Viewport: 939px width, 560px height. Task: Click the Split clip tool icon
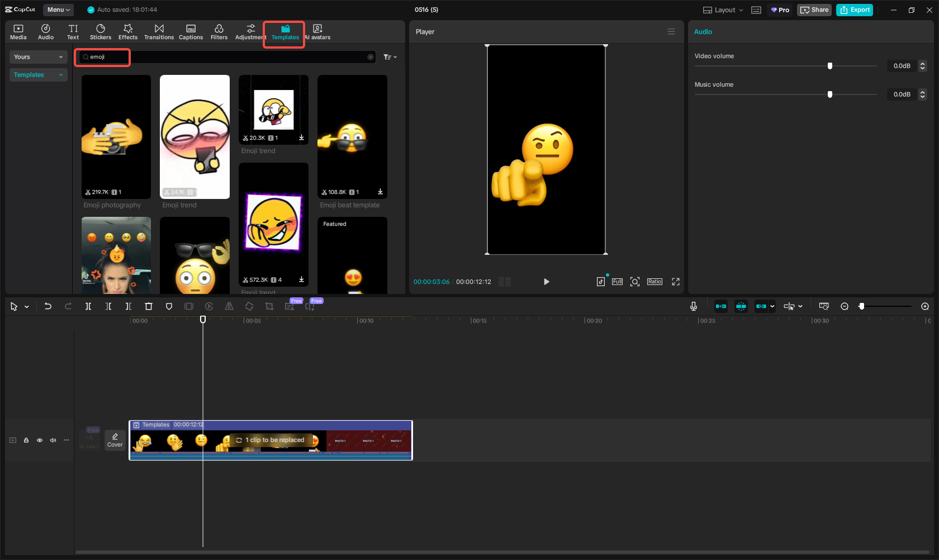pyautogui.click(x=88, y=306)
